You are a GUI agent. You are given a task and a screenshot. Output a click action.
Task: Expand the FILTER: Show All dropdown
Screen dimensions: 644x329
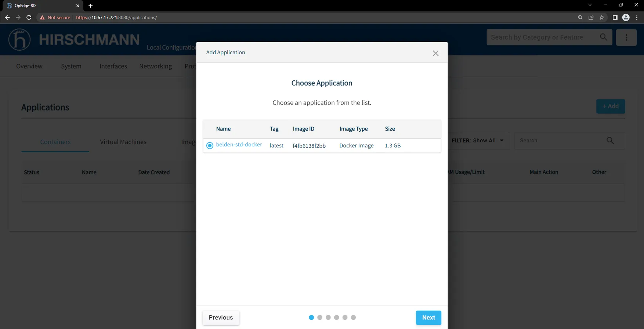pos(478,140)
